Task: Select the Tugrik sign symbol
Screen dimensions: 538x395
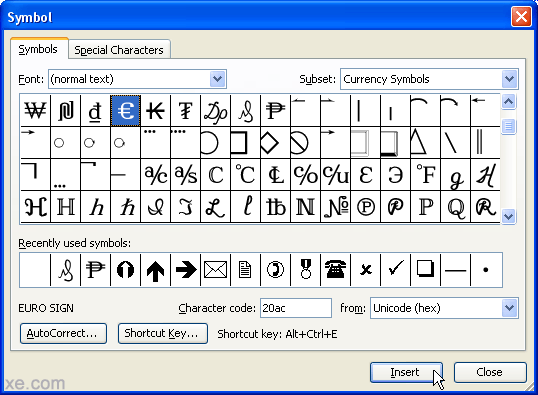Action: (186, 111)
